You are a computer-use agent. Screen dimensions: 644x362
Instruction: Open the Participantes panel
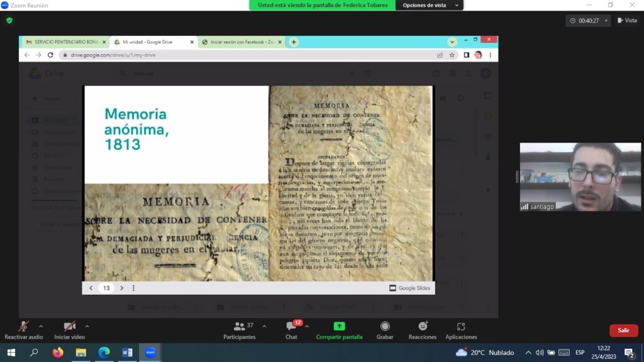click(240, 331)
